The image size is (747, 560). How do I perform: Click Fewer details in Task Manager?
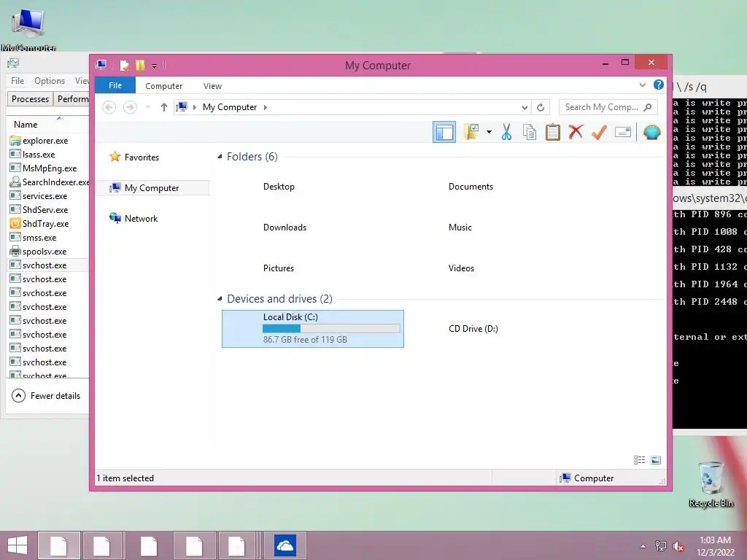[46, 396]
